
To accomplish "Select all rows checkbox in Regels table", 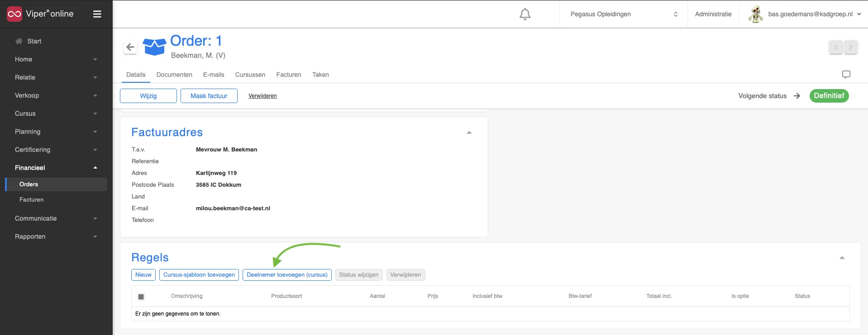I will tap(141, 297).
